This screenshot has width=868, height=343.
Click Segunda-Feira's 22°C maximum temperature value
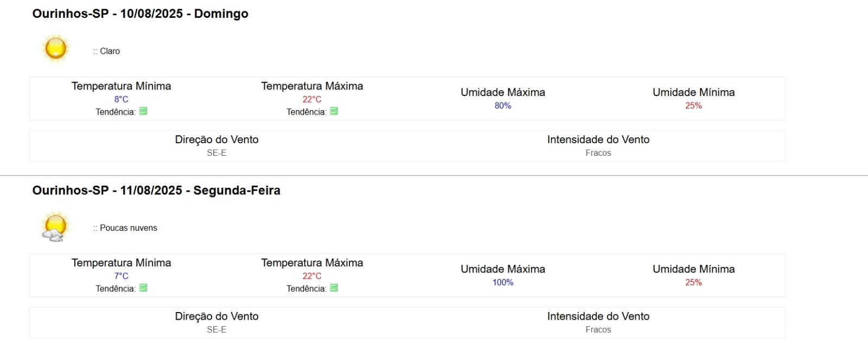(312, 276)
